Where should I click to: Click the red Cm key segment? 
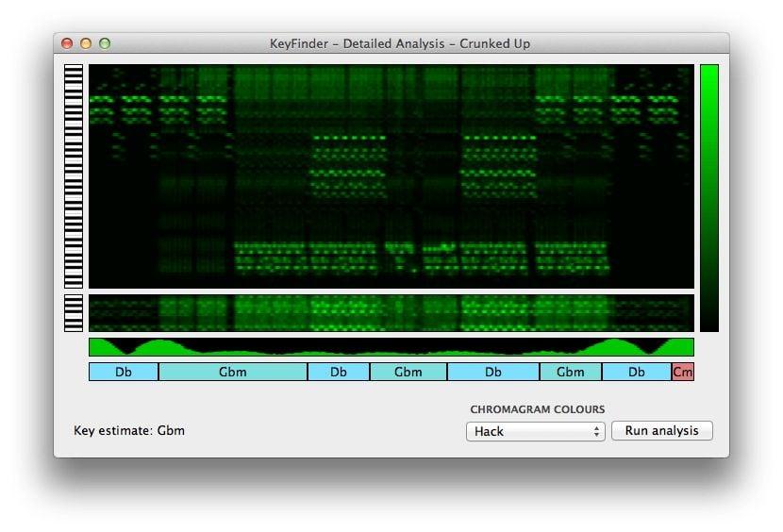click(683, 372)
